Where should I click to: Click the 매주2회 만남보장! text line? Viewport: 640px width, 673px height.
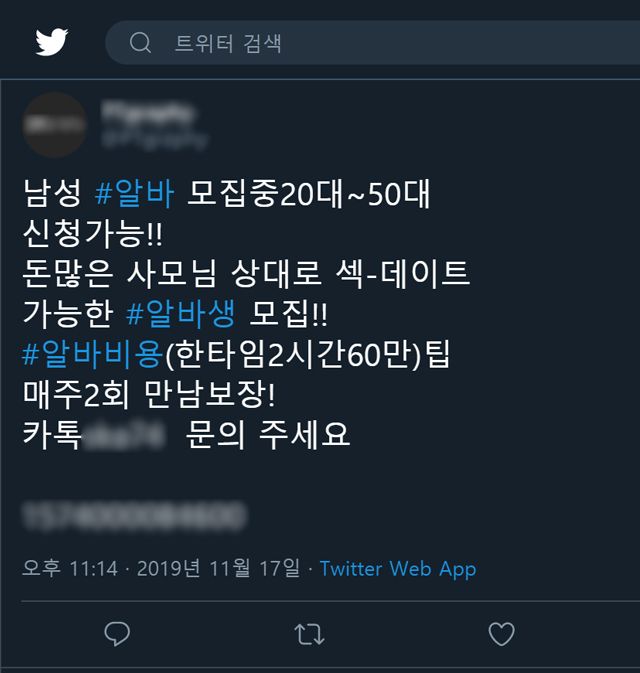tap(149, 394)
